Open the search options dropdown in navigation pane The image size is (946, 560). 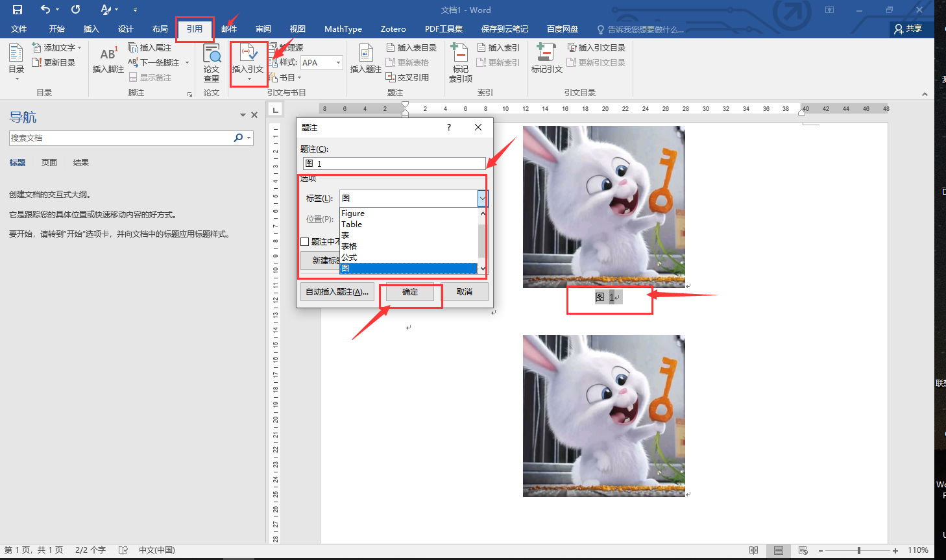pos(249,138)
